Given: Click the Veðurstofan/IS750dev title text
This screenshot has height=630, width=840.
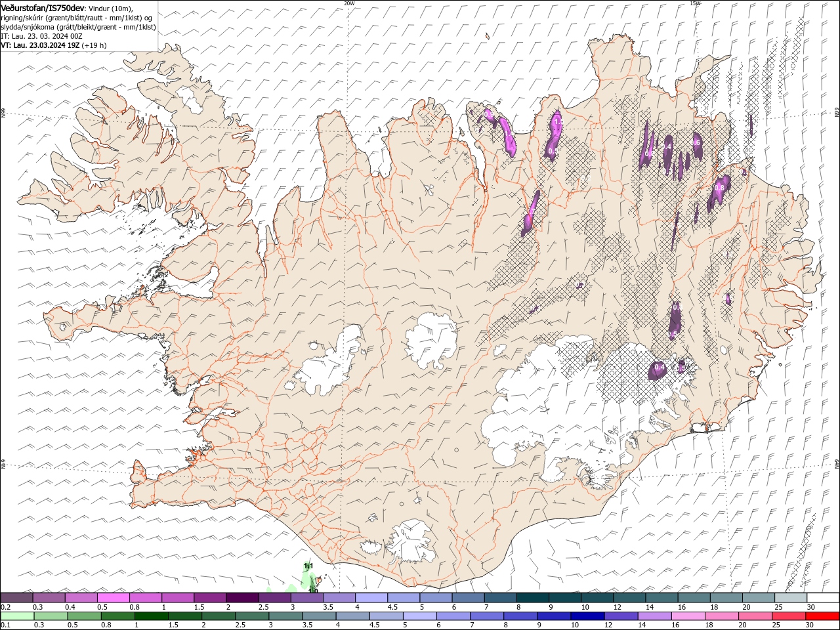Looking at the screenshot, I should click(x=43, y=7).
